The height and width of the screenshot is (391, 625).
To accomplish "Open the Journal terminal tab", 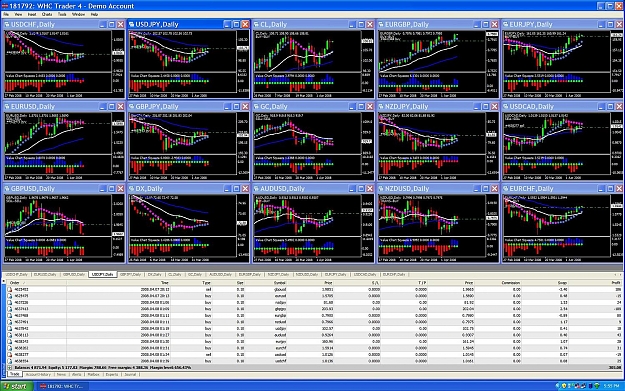I will coord(130,375).
